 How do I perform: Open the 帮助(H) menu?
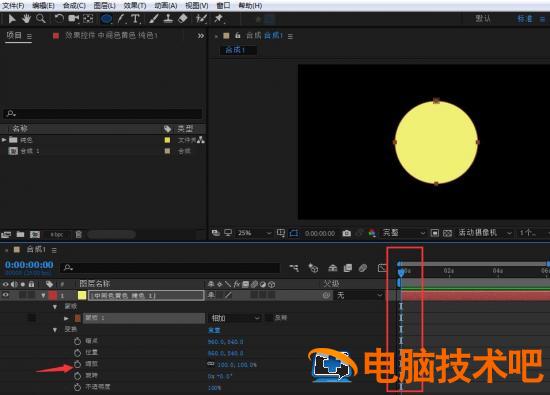click(250, 6)
